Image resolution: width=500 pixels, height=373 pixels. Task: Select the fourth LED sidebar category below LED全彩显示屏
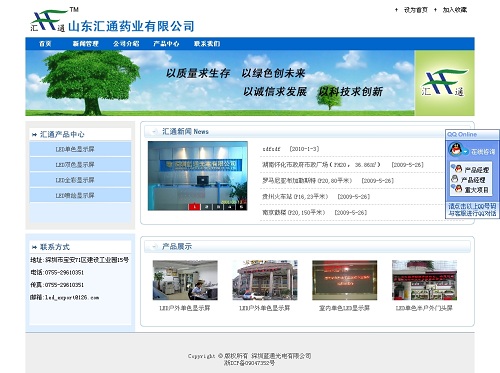[x=80, y=195]
